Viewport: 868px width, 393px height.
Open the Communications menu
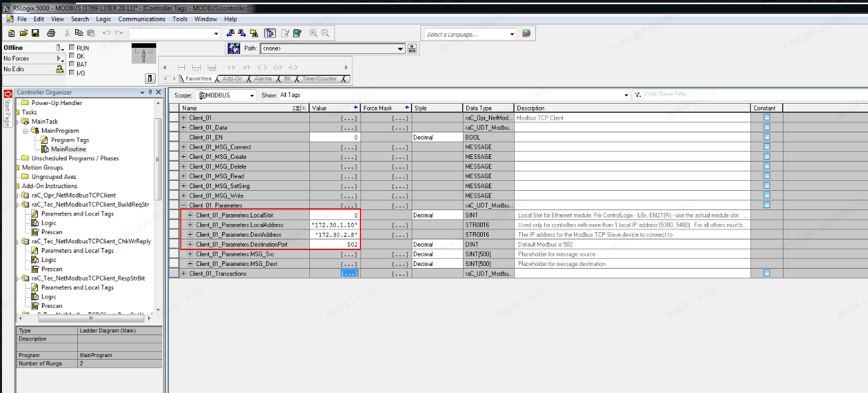142,19
